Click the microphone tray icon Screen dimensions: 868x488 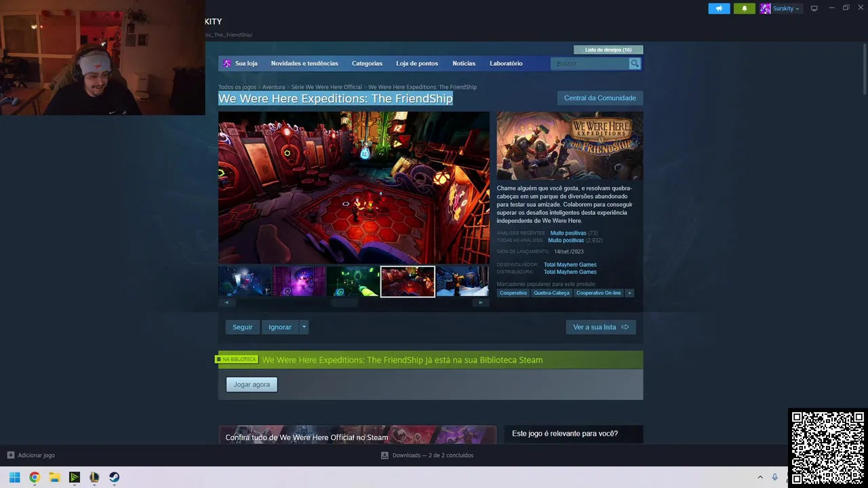pos(775,477)
